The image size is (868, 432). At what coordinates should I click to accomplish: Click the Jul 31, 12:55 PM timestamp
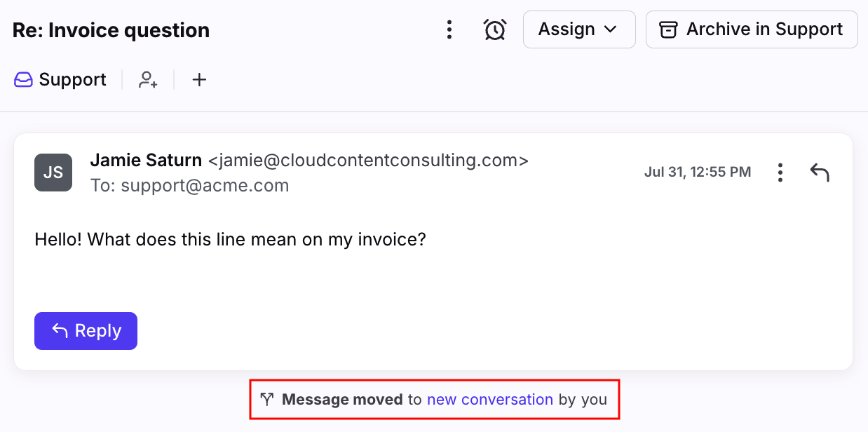(x=698, y=172)
